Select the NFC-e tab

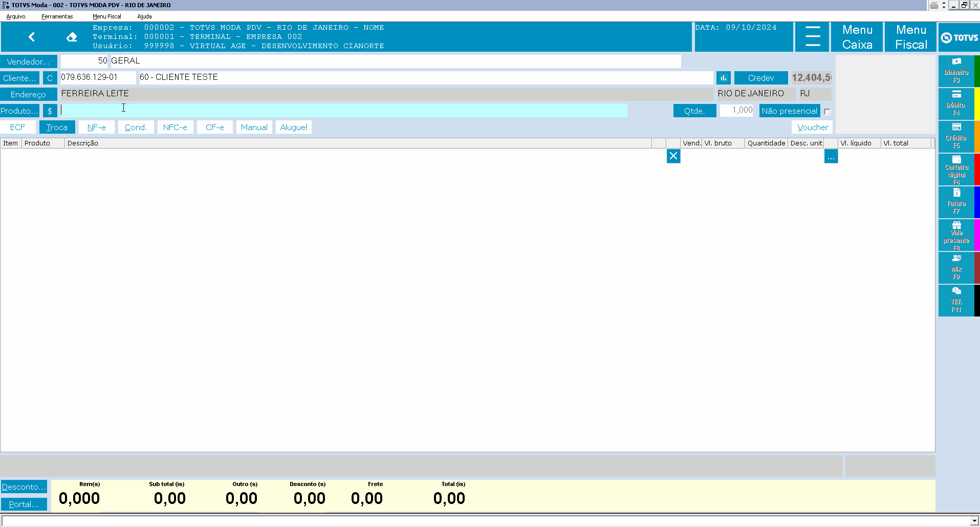[x=176, y=127]
